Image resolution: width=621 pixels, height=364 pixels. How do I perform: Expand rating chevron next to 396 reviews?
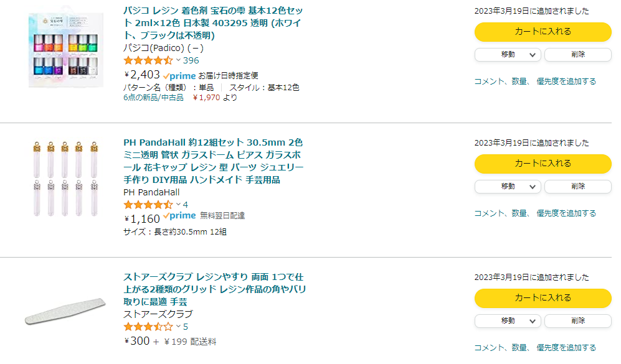coord(178,60)
